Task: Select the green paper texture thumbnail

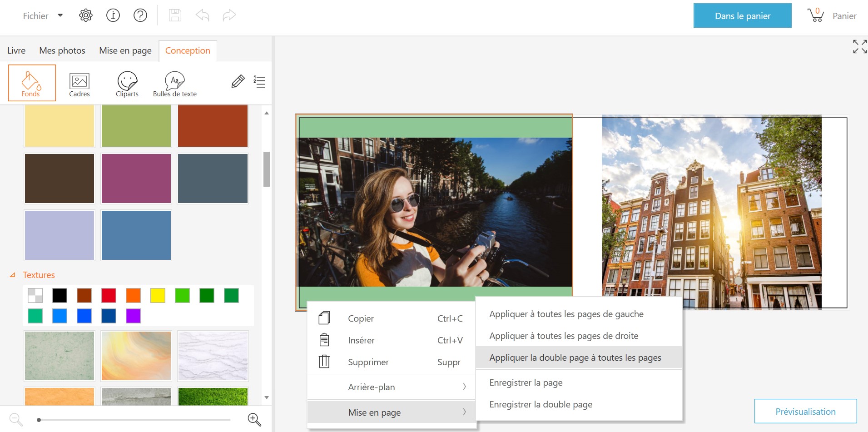Action: click(60, 356)
